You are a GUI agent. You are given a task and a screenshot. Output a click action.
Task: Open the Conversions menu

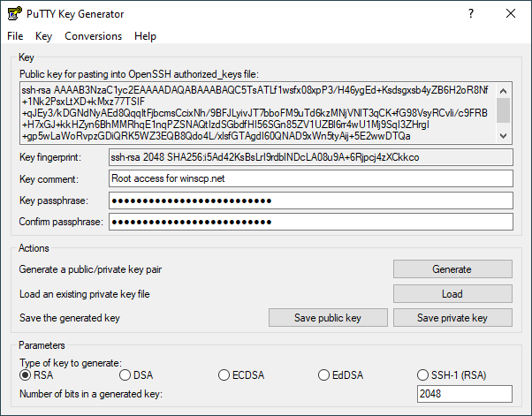click(x=93, y=36)
